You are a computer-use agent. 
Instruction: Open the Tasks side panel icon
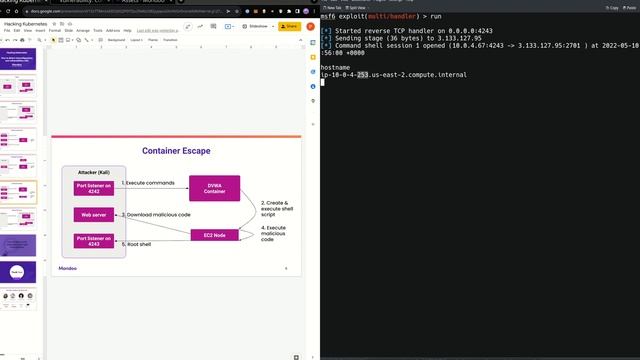click(x=313, y=72)
